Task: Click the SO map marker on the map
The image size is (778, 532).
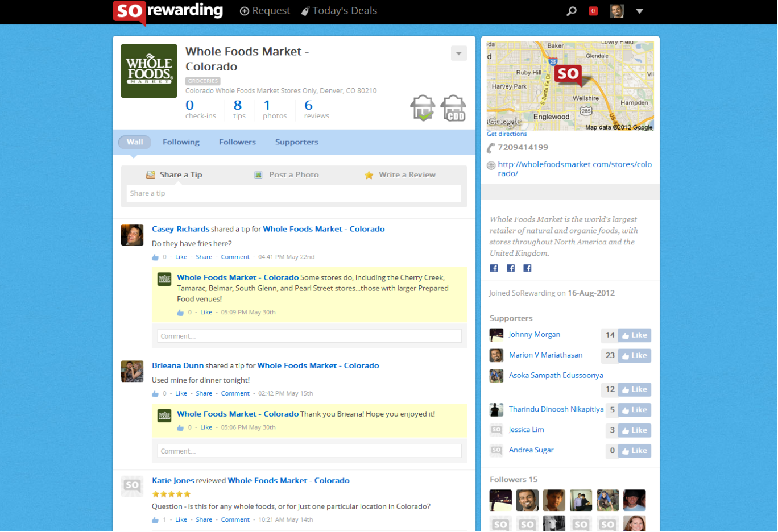Action: tap(568, 74)
